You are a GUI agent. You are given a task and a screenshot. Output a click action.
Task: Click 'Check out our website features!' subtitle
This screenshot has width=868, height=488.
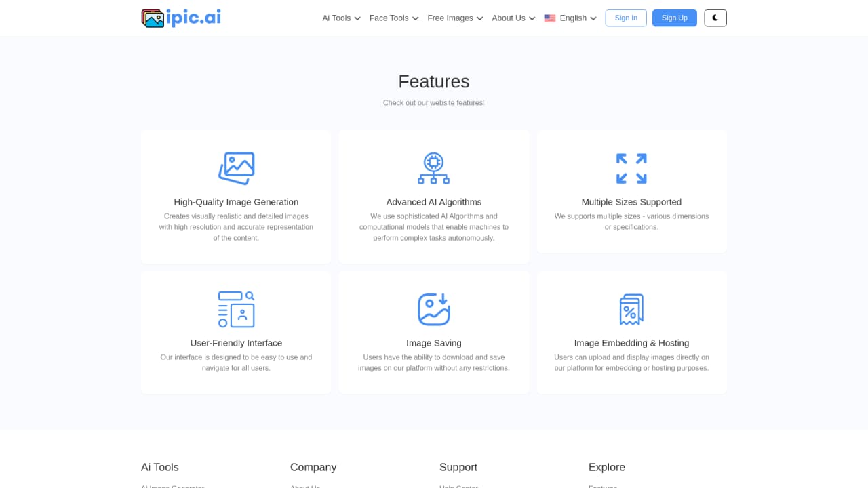click(x=434, y=103)
